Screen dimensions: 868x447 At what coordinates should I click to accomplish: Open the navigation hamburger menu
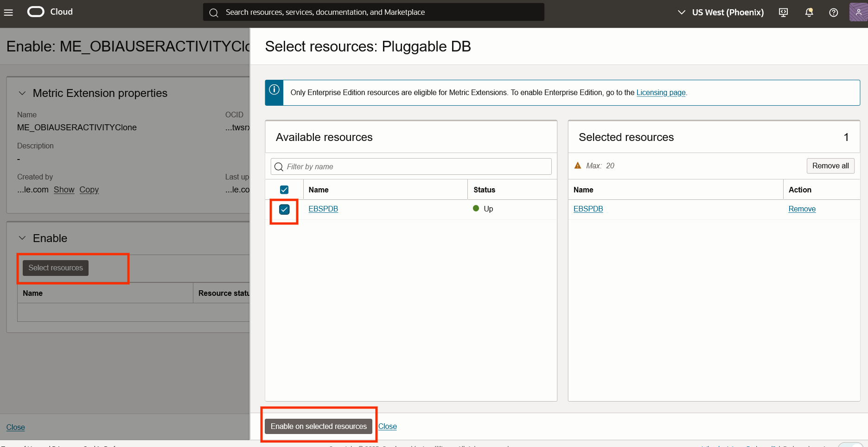coord(8,12)
